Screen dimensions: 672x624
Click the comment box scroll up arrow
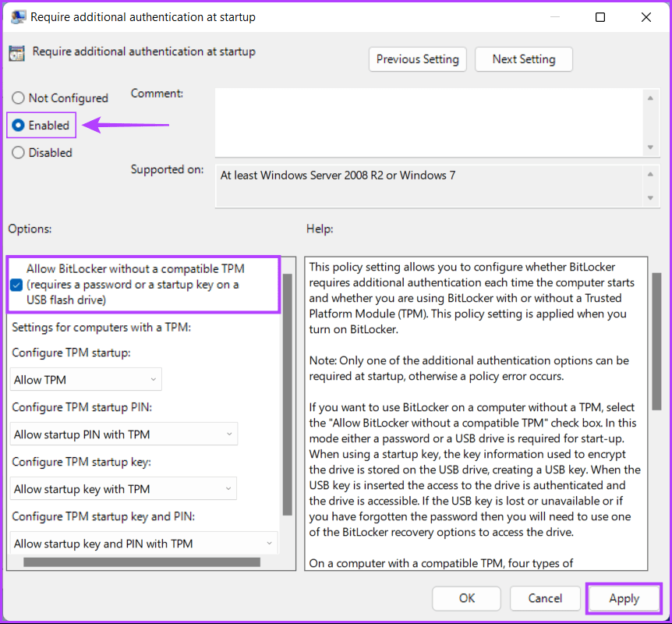(649, 97)
